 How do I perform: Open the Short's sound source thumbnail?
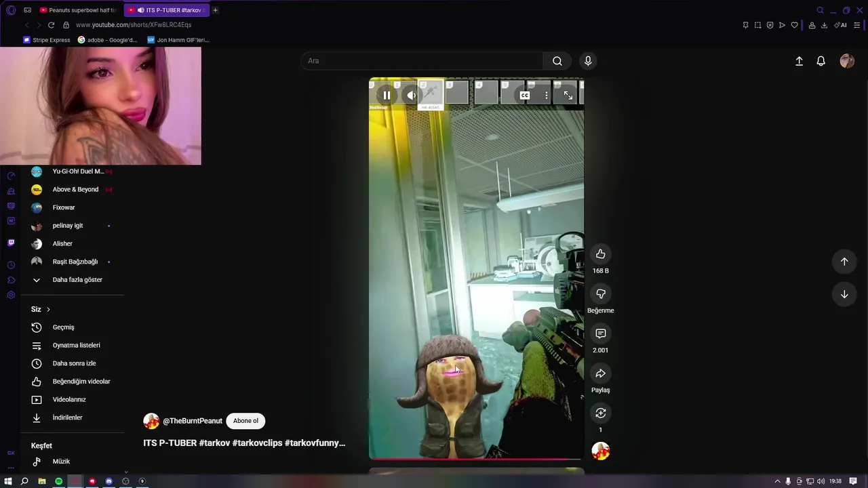pyautogui.click(x=600, y=451)
